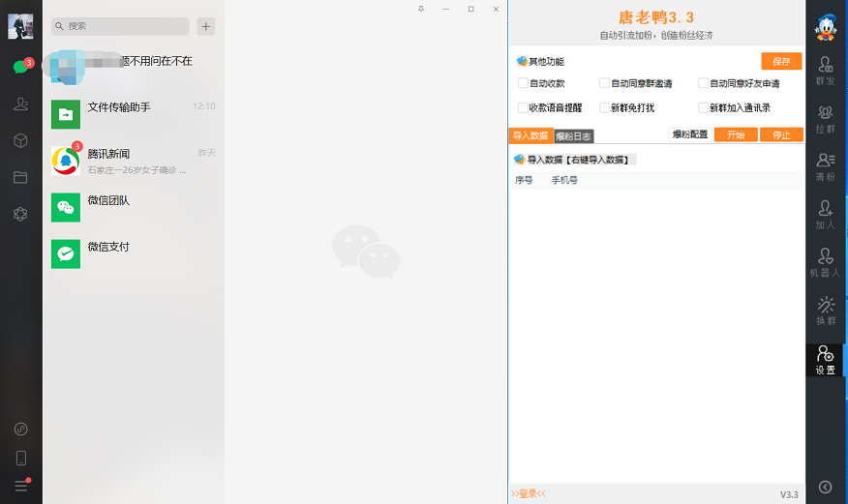Open 腾讯新闻 conversation

tap(134, 161)
